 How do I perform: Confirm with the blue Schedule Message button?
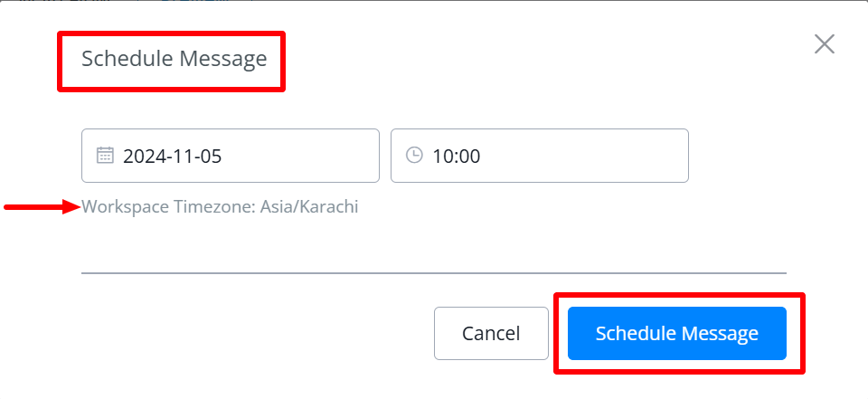676,333
